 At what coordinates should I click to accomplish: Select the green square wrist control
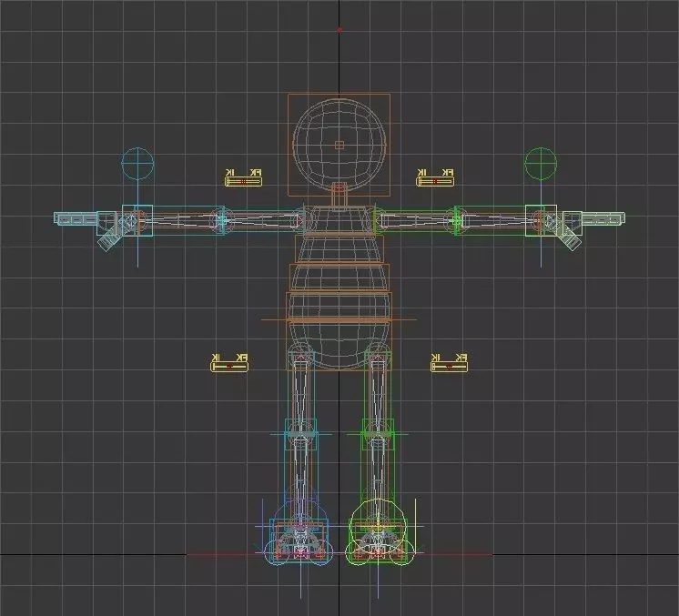[541, 220]
